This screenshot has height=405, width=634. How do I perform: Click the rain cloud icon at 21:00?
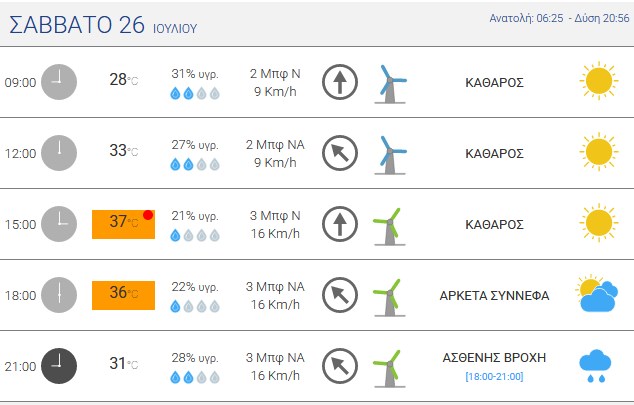pyautogui.click(x=595, y=366)
